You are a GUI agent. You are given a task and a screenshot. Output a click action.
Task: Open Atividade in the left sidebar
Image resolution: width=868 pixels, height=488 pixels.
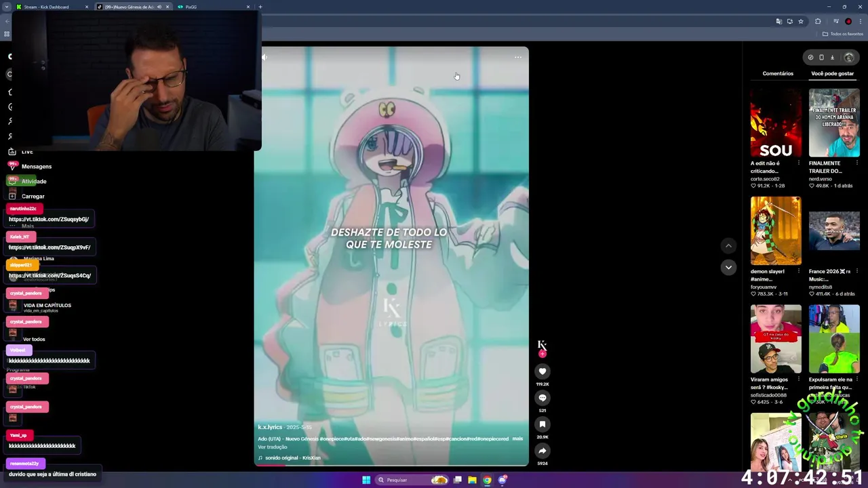pyautogui.click(x=27, y=181)
